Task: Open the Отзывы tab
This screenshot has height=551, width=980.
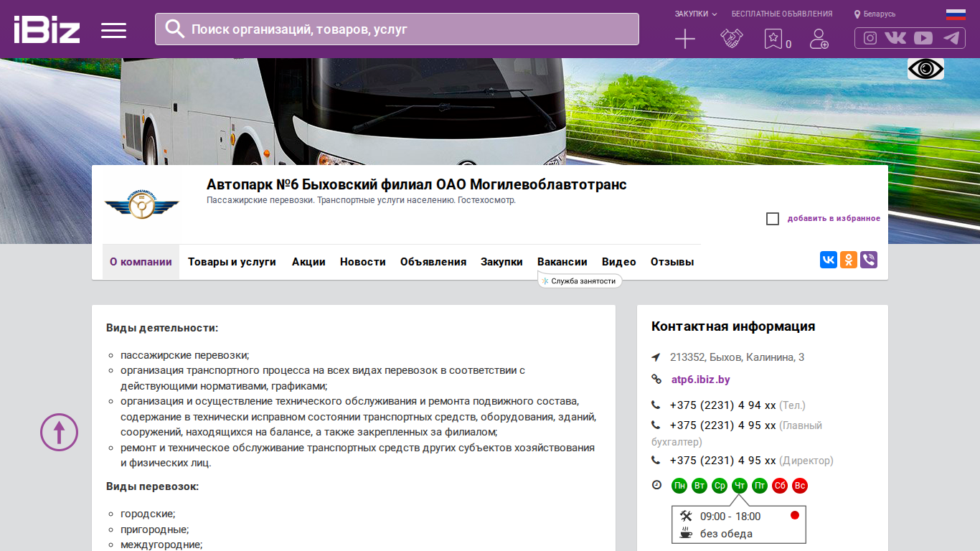Action: pos(672,262)
